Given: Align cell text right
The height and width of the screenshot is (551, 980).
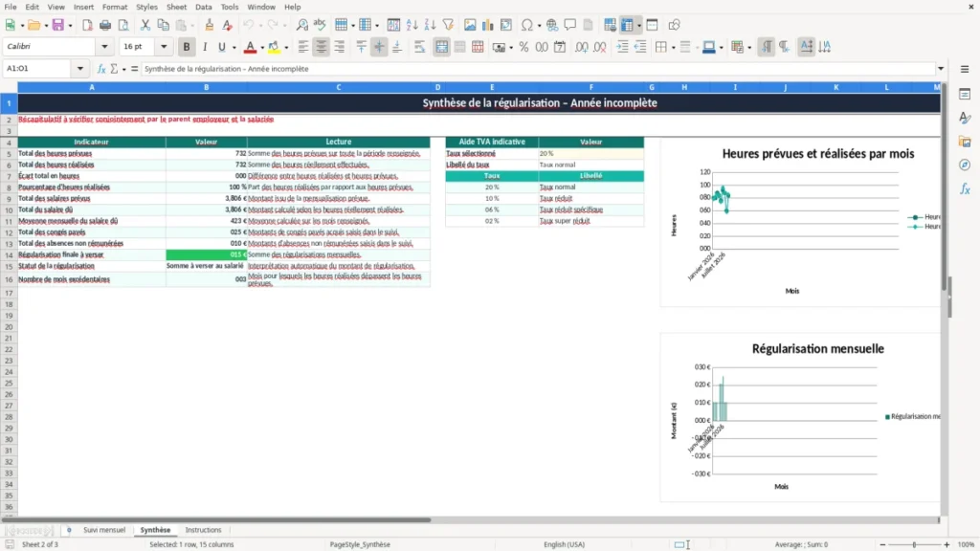Looking at the screenshot, I should [340, 47].
